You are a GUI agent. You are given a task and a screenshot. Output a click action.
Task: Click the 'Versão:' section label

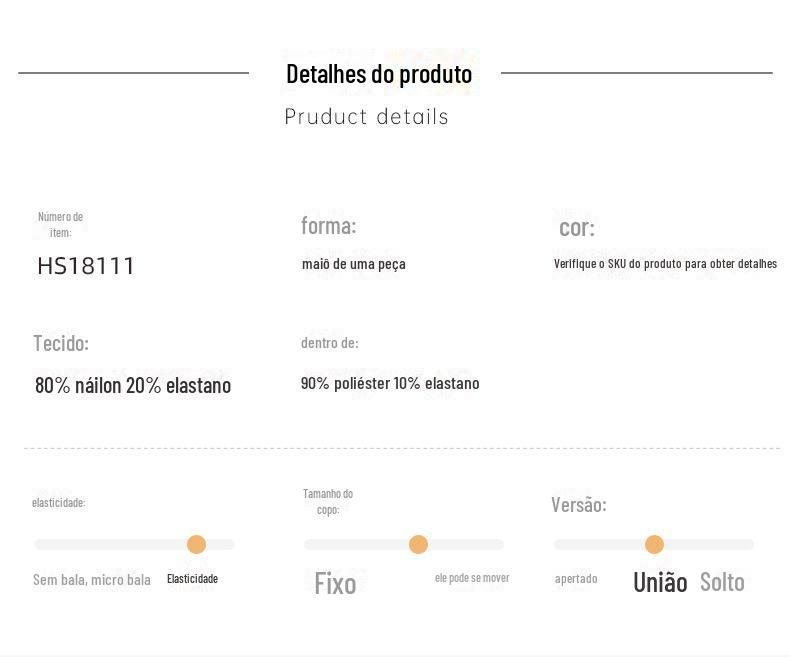click(x=579, y=505)
